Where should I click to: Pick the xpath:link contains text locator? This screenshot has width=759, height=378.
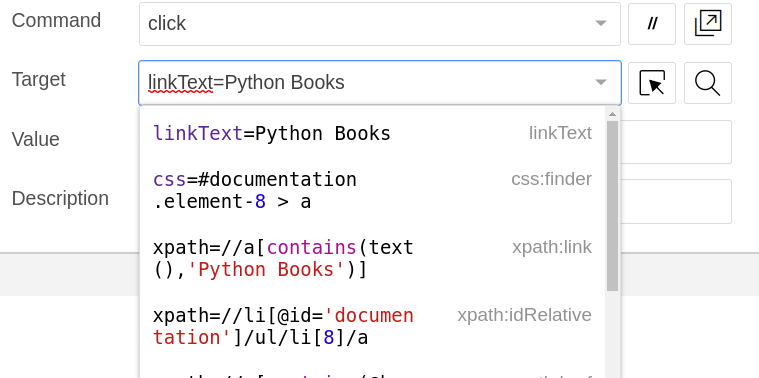pos(372,258)
